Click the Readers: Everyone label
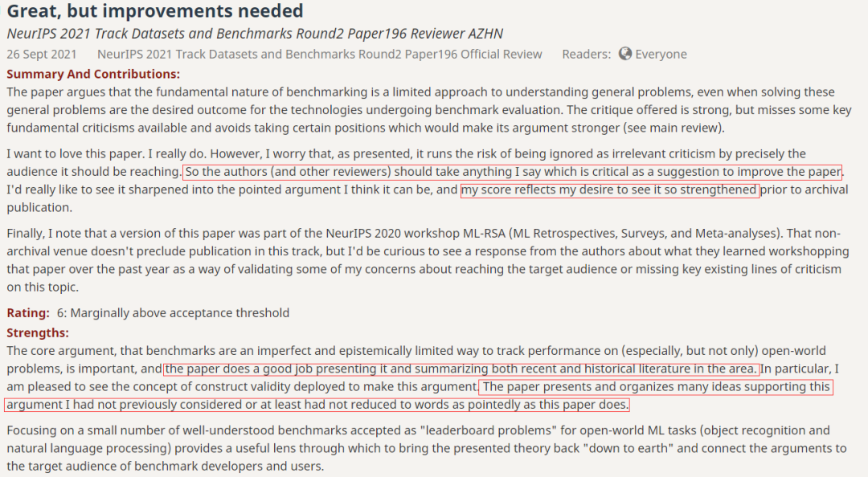The image size is (868, 477). point(624,55)
